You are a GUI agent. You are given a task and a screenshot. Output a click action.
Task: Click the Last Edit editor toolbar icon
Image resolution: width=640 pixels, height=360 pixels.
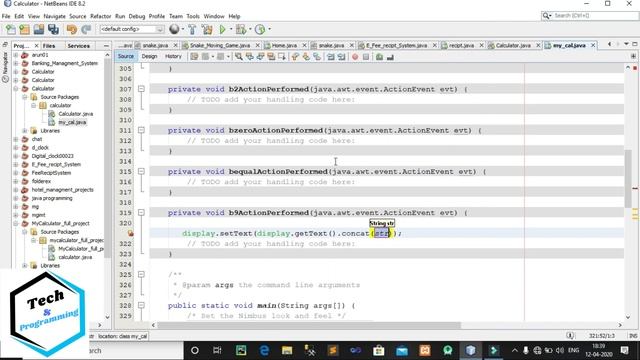tap(194, 57)
